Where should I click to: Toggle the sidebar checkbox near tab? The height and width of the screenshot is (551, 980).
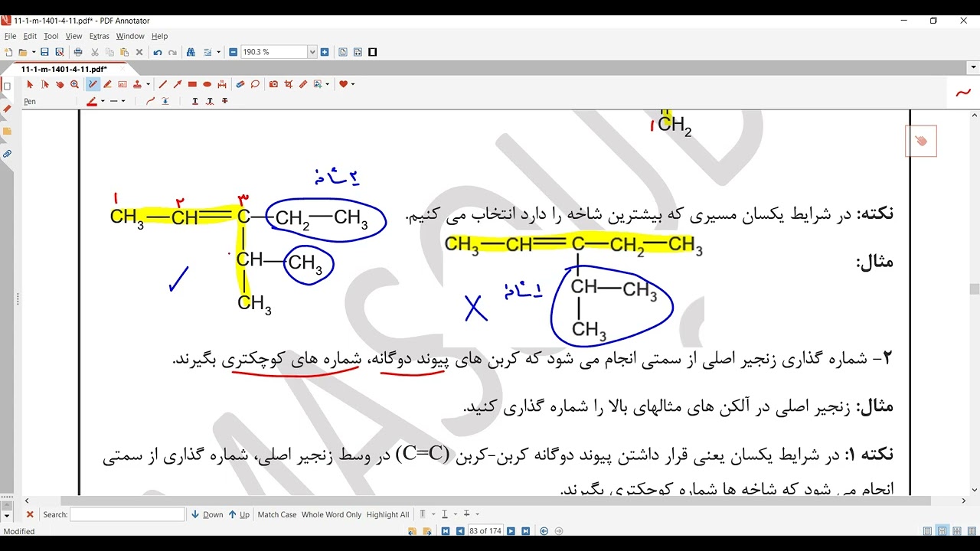tap(8, 86)
